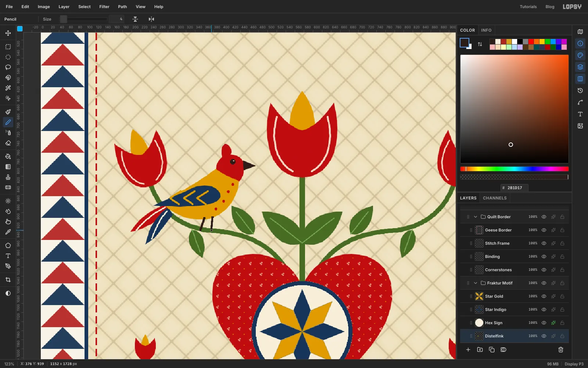Open the File menu
Screen dimensions: 588x368
click(9, 7)
